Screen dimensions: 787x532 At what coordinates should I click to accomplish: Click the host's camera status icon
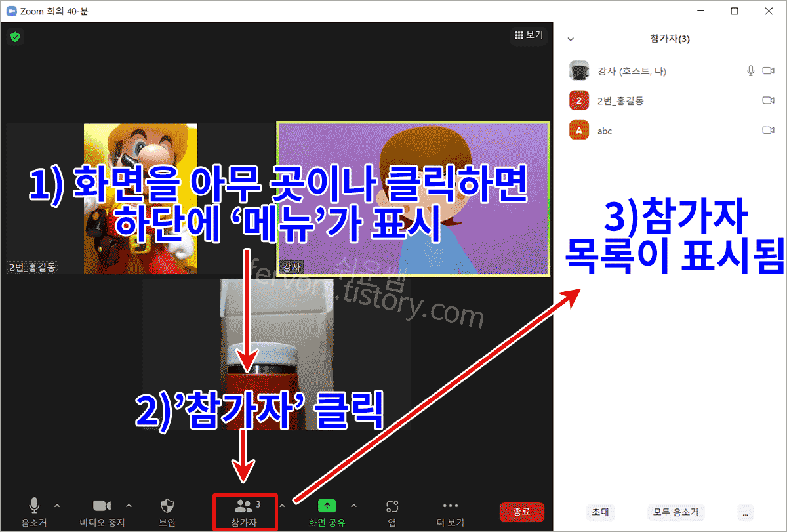click(769, 71)
